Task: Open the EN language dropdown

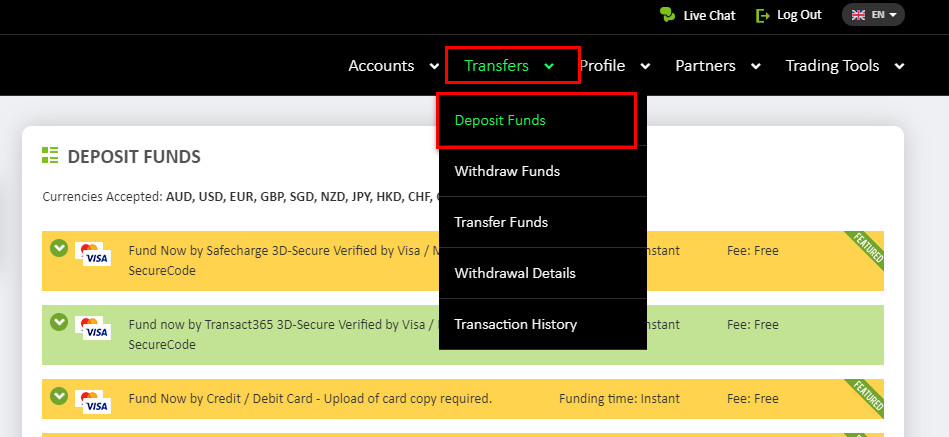Action: [x=874, y=15]
